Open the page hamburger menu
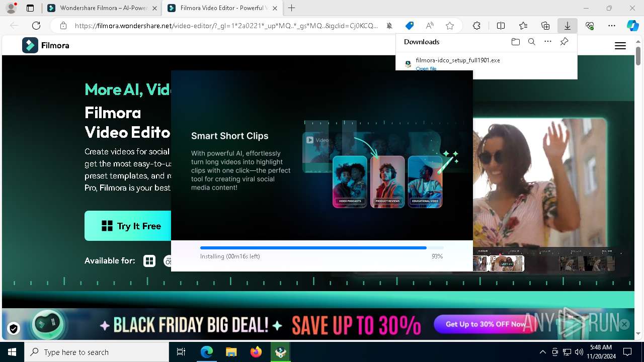Viewport: 644px width, 362px height. point(620,46)
